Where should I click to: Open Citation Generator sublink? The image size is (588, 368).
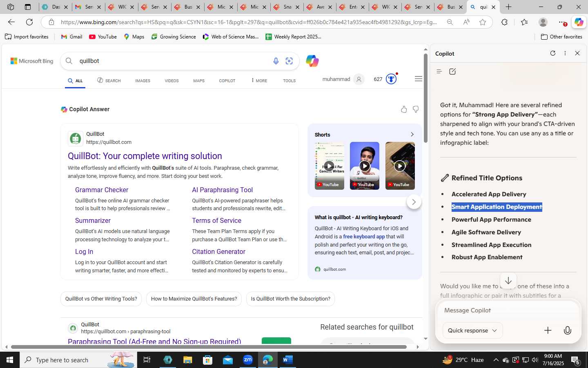(x=218, y=251)
